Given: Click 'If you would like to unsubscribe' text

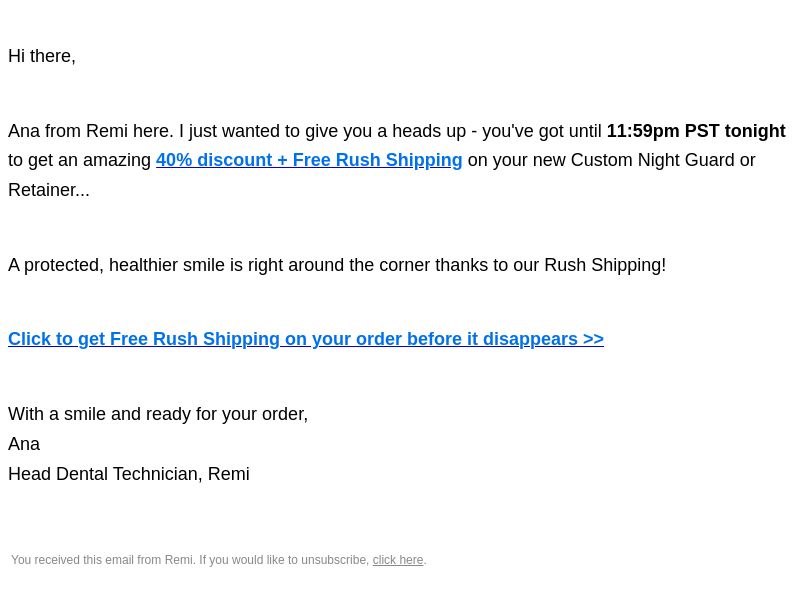Looking at the screenshot, I should 283,560.
